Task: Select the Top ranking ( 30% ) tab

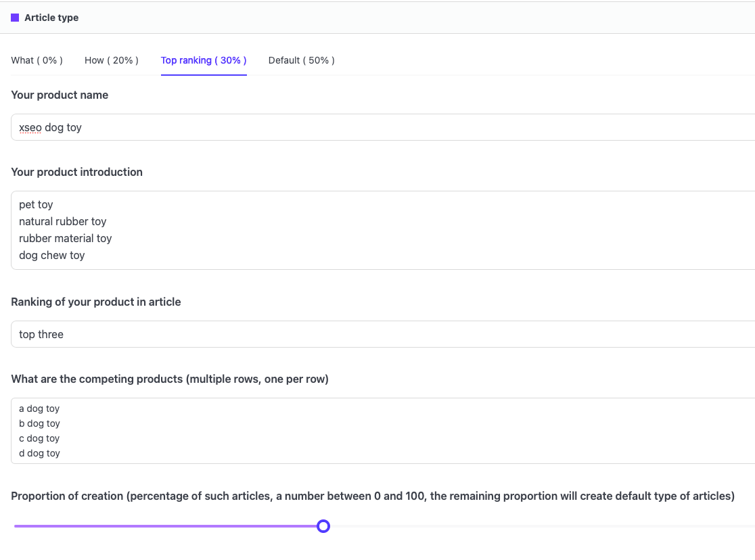Action: click(x=203, y=60)
